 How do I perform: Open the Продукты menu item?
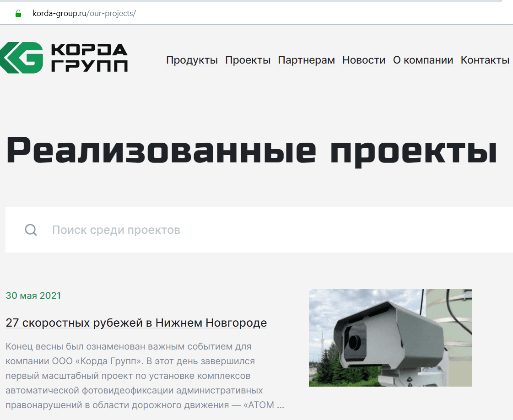[192, 60]
